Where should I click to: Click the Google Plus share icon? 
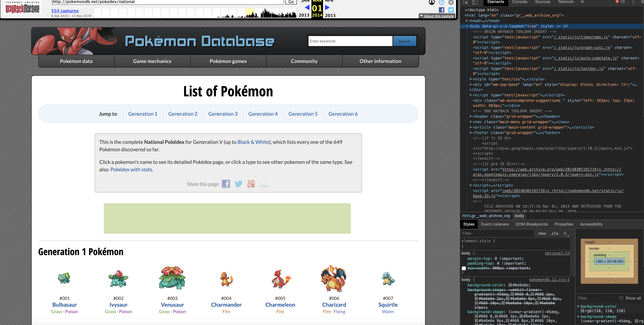pyautogui.click(x=251, y=184)
